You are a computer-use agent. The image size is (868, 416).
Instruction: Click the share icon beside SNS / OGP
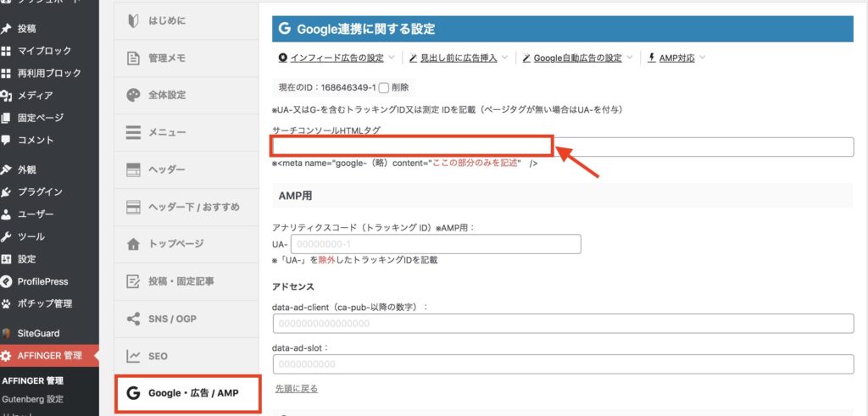(x=133, y=319)
